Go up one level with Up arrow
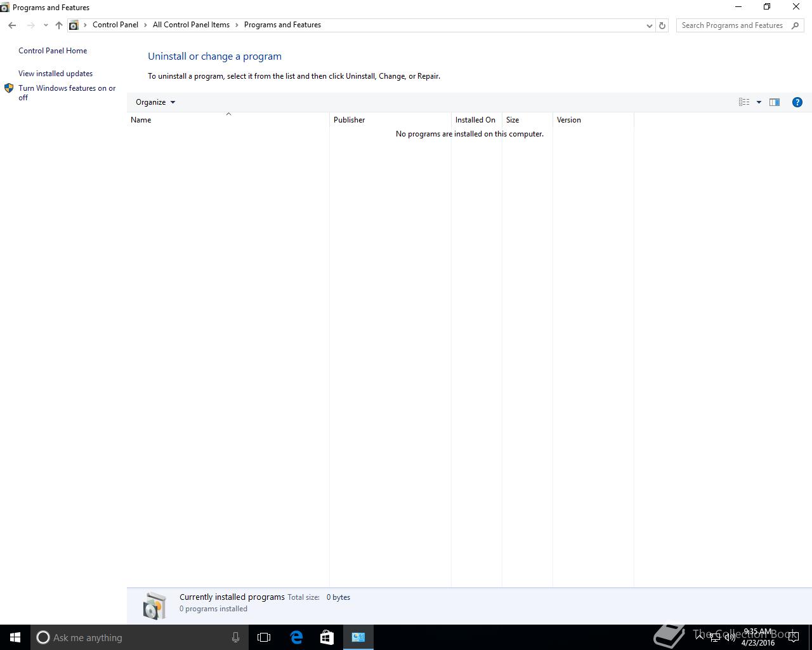 [59, 25]
